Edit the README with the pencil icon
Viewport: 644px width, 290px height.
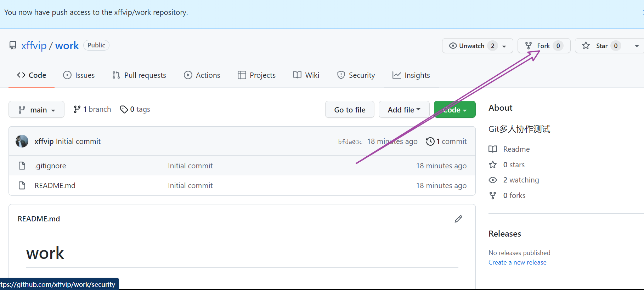click(458, 219)
